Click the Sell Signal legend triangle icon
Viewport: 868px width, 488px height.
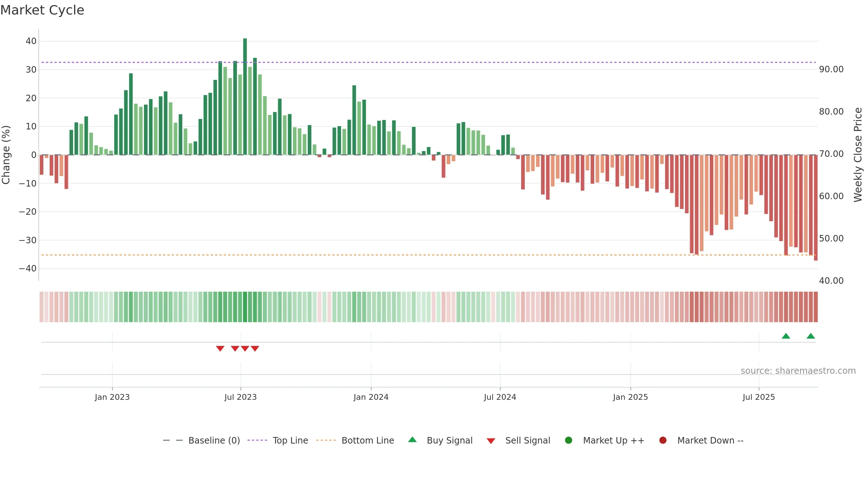[491, 441]
